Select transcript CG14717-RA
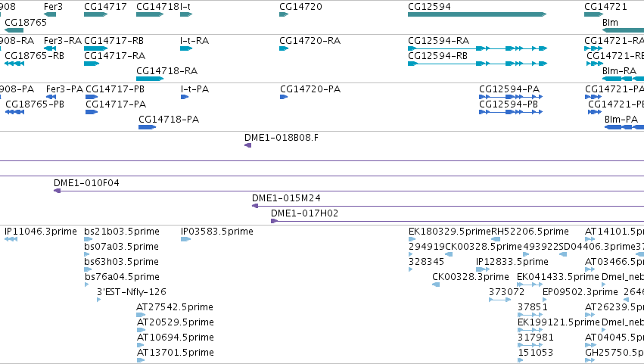 [x=92, y=64]
